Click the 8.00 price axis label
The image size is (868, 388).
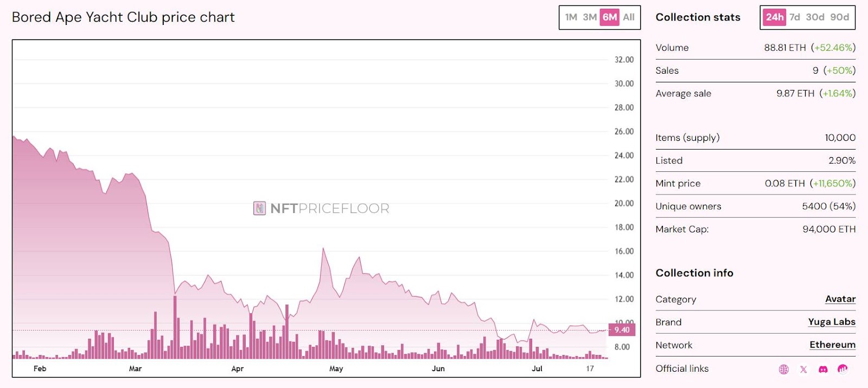pyautogui.click(x=622, y=347)
